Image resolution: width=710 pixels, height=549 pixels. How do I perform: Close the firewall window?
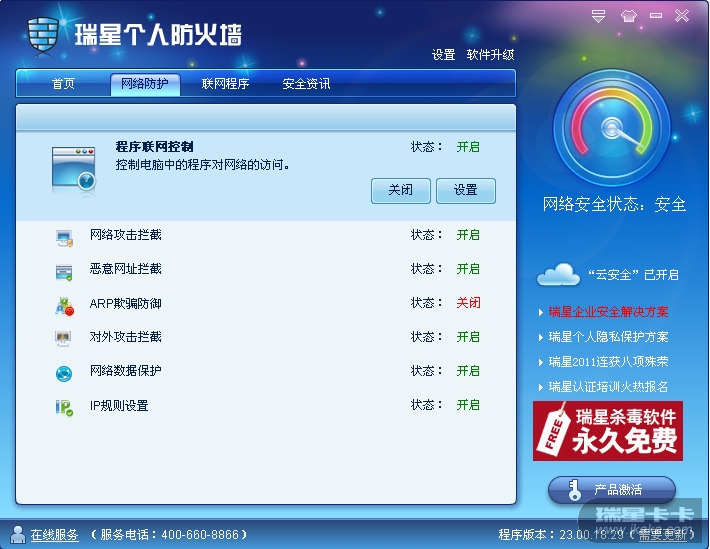[x=682, y=16]
